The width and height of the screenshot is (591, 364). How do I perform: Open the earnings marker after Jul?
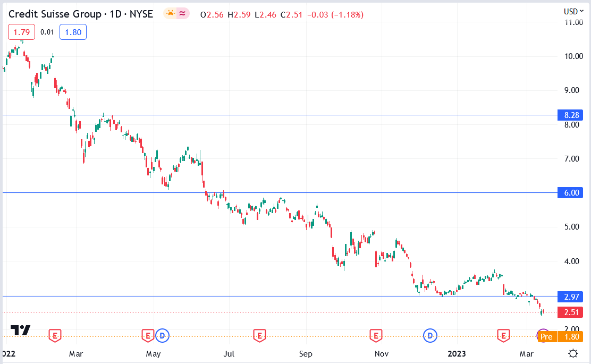[x=259, y=335]
